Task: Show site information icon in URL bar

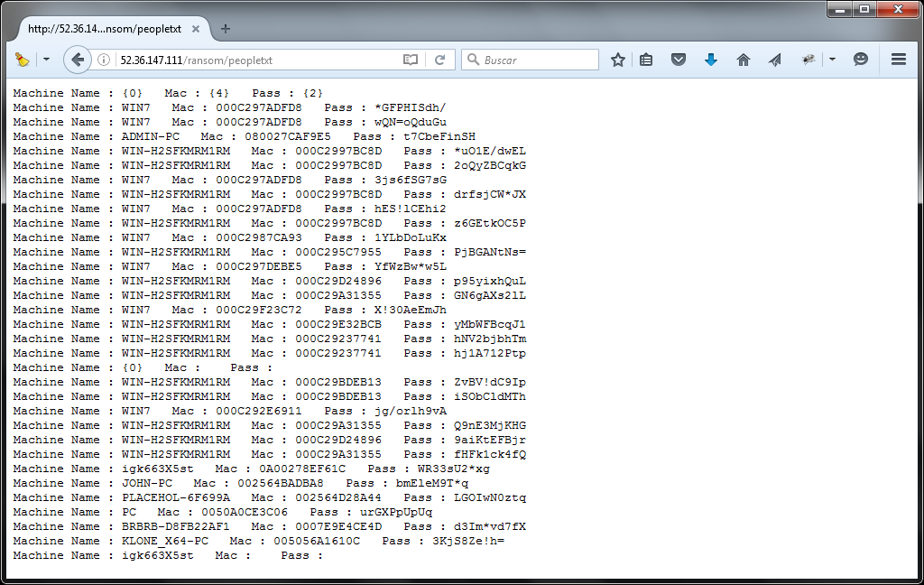Action: (105, 60)
